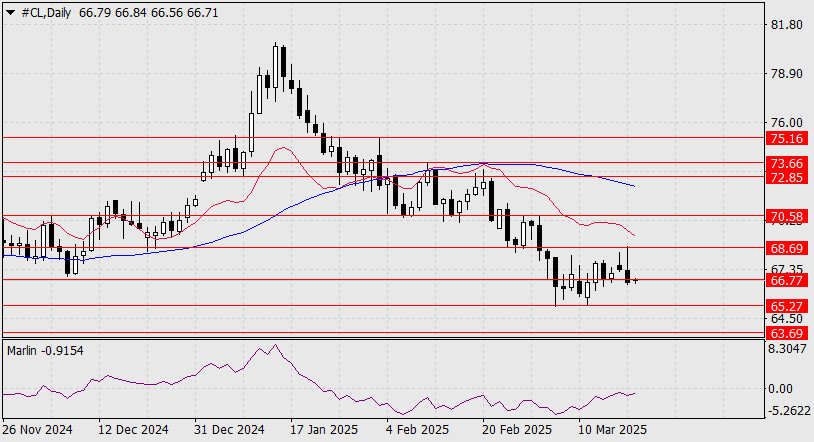Screen dimensions: 814x442
Task: Select the 72.85 red price level label
Action: 786,178
